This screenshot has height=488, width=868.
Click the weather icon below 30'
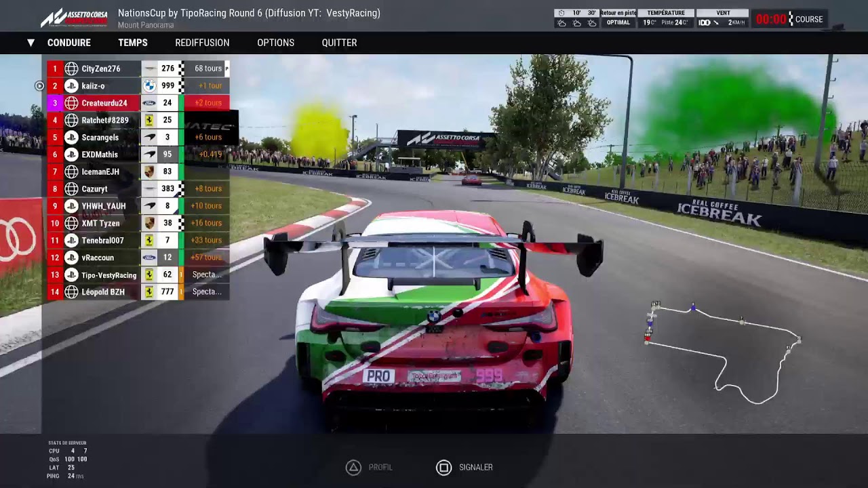click(592, 23)
